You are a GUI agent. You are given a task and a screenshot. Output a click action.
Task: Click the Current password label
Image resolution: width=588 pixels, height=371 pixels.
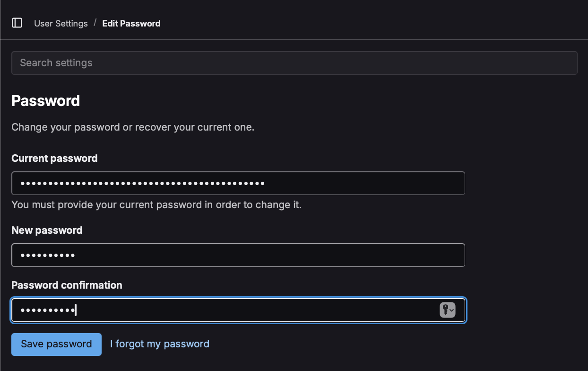click(x=54, y=159)
